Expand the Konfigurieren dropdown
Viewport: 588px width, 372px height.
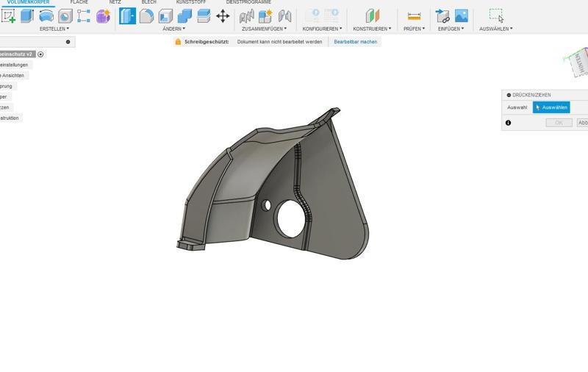click(x=322, y=29)
